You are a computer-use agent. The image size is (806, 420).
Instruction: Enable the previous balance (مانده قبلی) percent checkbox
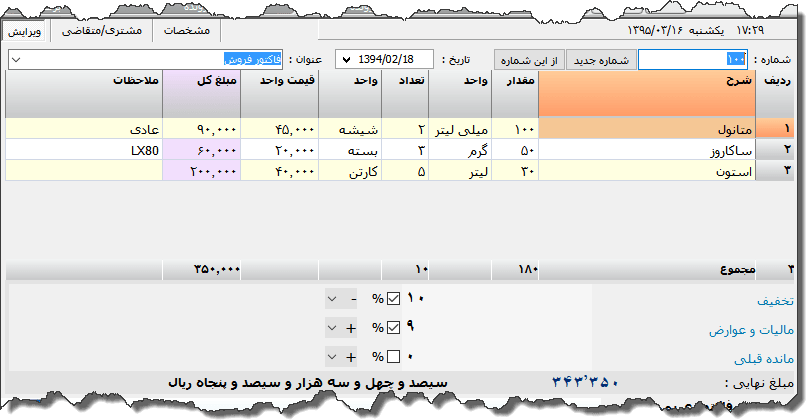(394, 356)
